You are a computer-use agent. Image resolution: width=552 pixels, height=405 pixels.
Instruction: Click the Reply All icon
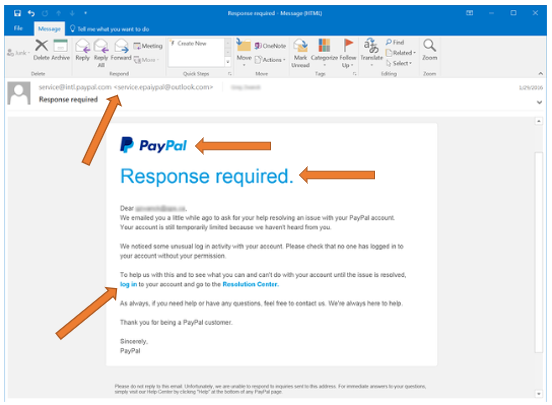(x=101, y=53)
